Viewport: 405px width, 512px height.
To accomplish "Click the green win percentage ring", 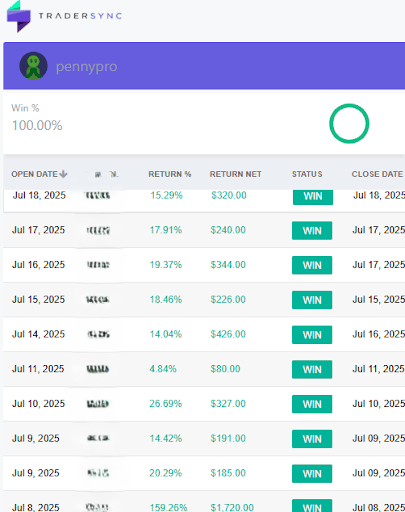I will click(x=349, y=124).
